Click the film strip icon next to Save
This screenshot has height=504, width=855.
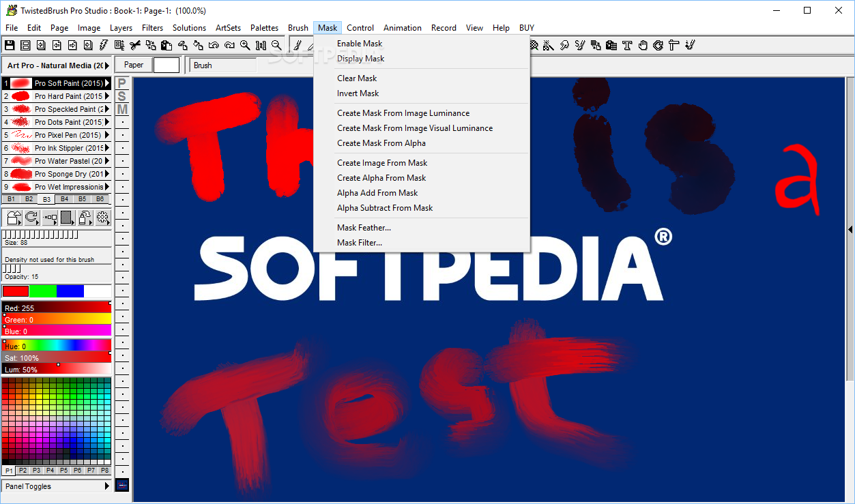pos(25,45)
